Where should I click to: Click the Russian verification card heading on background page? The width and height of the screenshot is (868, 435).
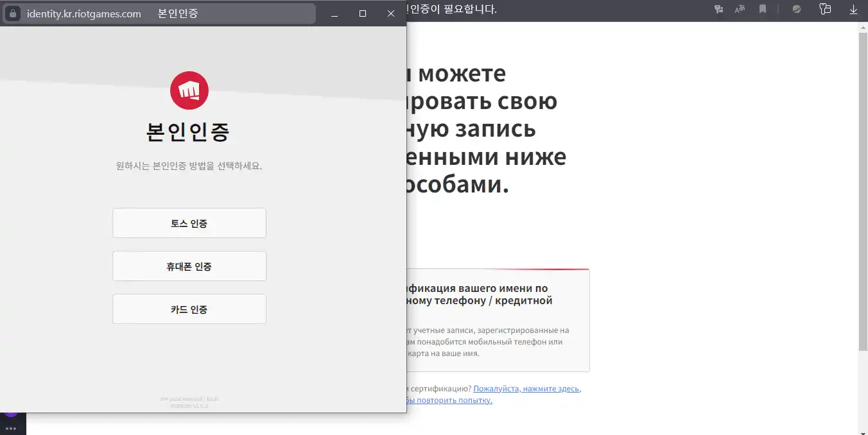(480, 294)
